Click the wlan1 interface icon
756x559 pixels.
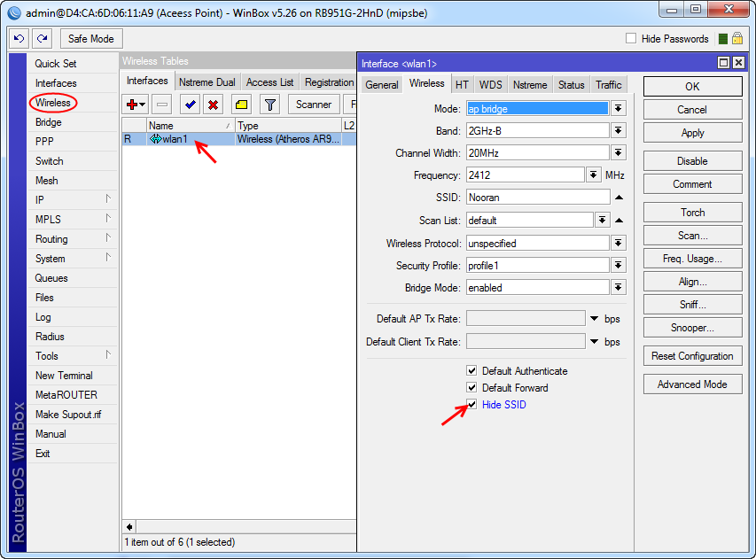(155, 139)
